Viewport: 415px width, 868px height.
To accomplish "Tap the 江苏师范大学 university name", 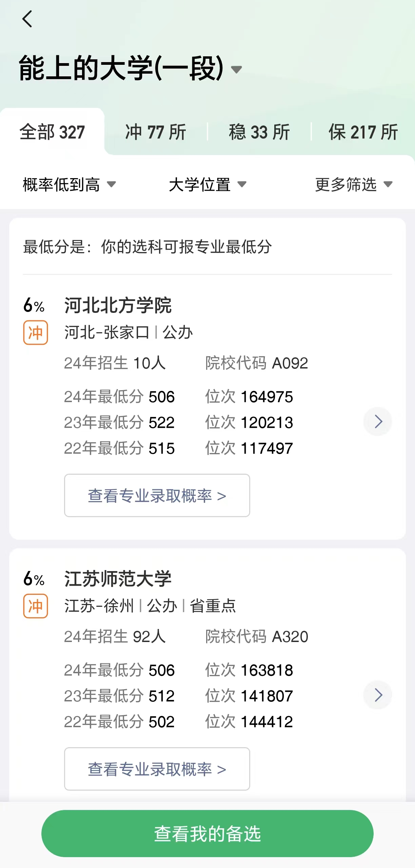I will coord(118,579).
